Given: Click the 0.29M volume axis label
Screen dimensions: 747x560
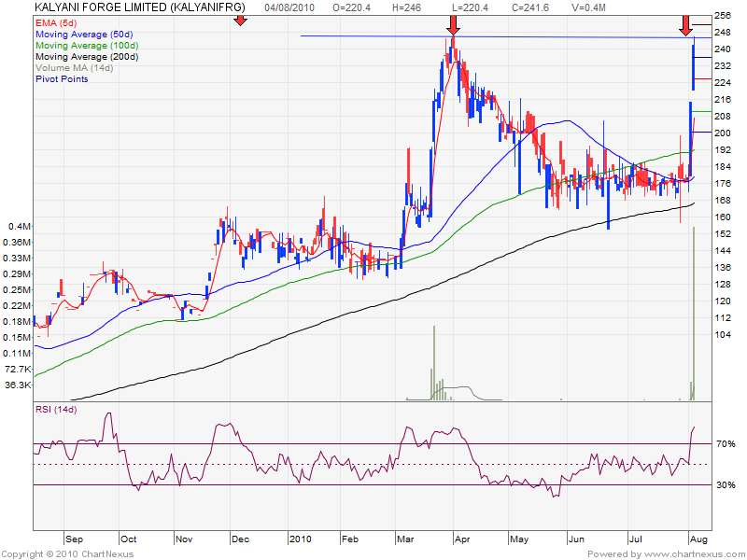Looking at the screenshot, I should (x=17, y=273).
